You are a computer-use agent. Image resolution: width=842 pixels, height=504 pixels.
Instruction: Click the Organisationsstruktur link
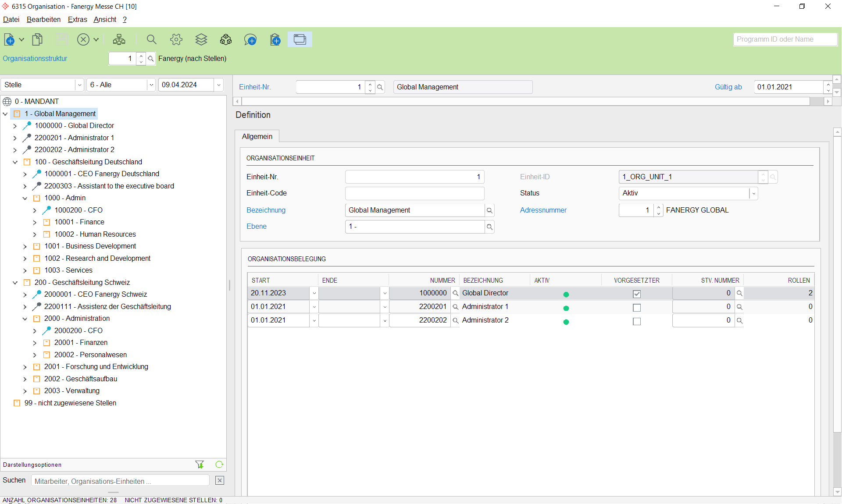point(35,58)
